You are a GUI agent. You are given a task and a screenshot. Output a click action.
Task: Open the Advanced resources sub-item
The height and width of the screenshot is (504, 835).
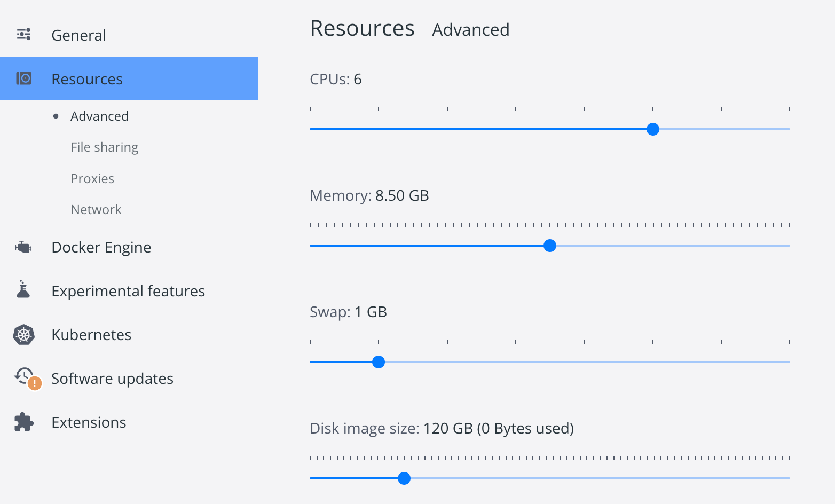(99, 116)
